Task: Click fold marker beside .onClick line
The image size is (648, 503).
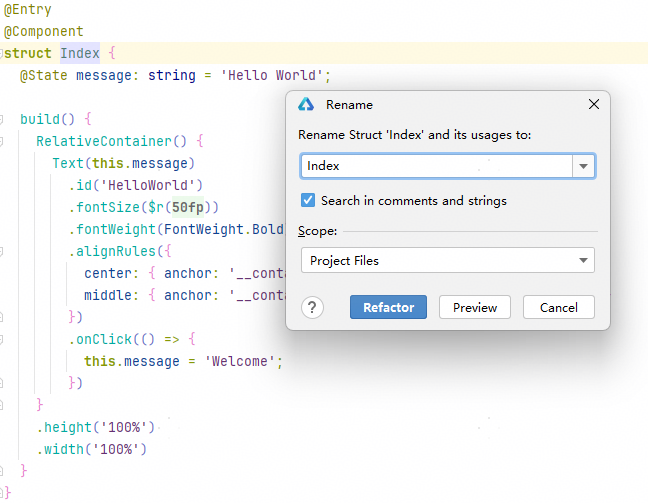Action: pyautogui.click(x=4, y=339)
